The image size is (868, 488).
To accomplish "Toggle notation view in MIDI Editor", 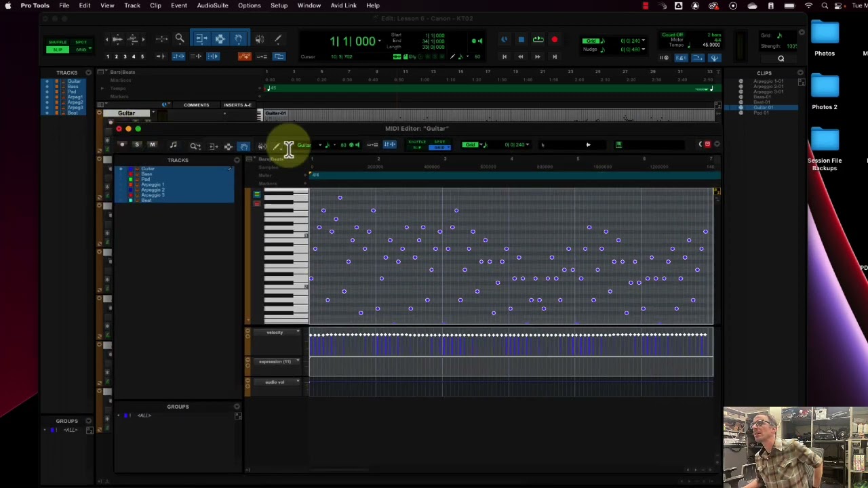I will [173, 145].
